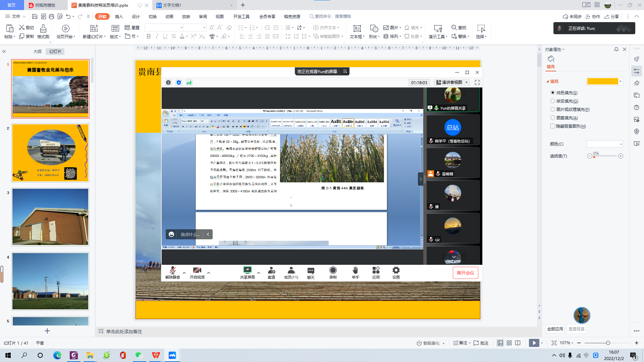Expand video options arrow
This screenshot has width=644, height=362.
(209, 273)
